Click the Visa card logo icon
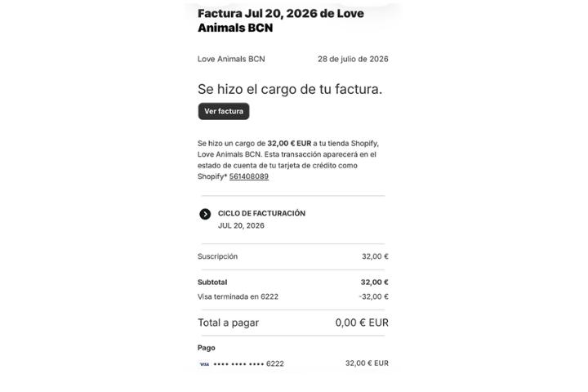588x392 pixels. 204,364
